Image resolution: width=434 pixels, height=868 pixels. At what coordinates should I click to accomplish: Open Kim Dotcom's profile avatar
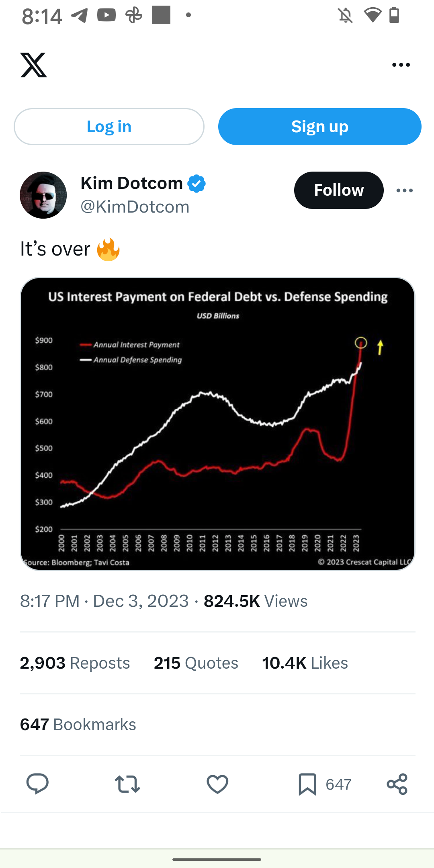[x=43, y=195]
